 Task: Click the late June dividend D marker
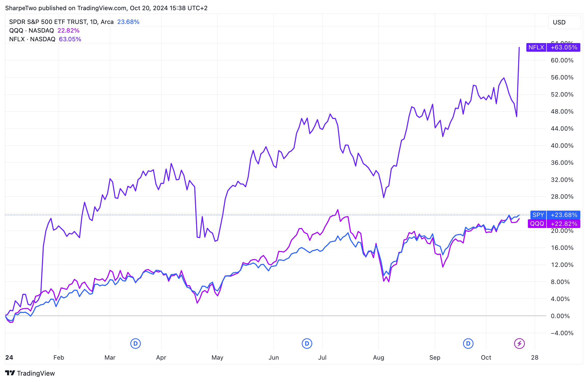click(x=307, y=344)
